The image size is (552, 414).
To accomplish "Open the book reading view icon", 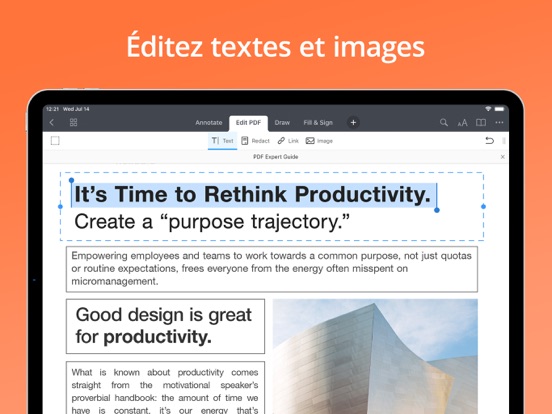I will coord(481,123).
